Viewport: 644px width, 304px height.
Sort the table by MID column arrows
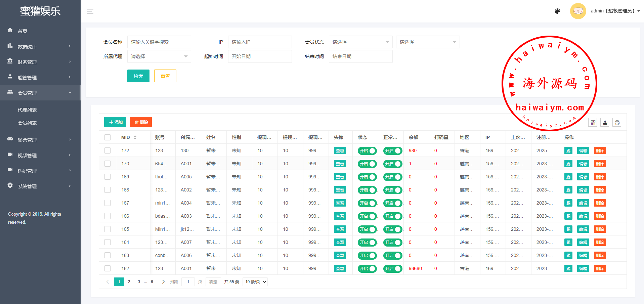pos(135,137)
